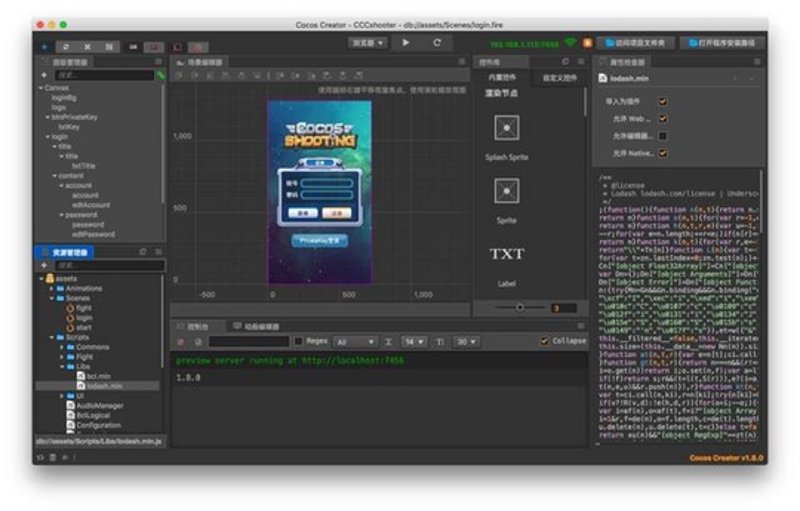
Task: Disable the Collapse checkbox in the console
Action: click(544, 341)
